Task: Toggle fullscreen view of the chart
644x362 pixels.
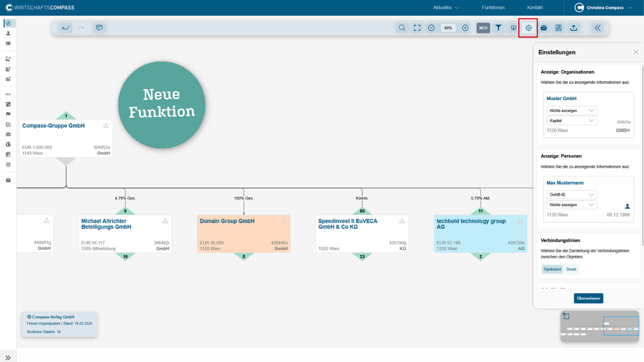Action: [x=417, y=28]
